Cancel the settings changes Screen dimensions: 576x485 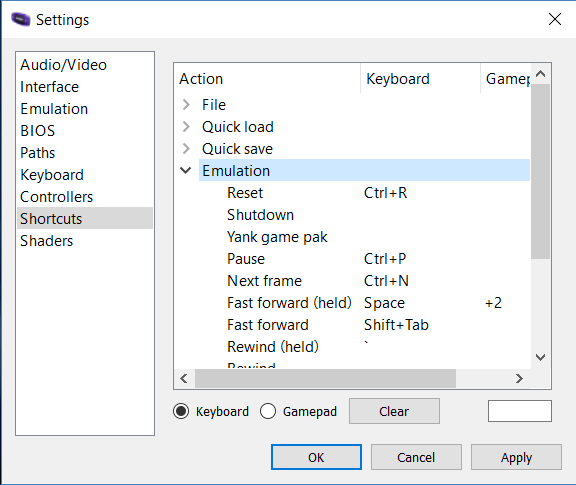[416, 457]
